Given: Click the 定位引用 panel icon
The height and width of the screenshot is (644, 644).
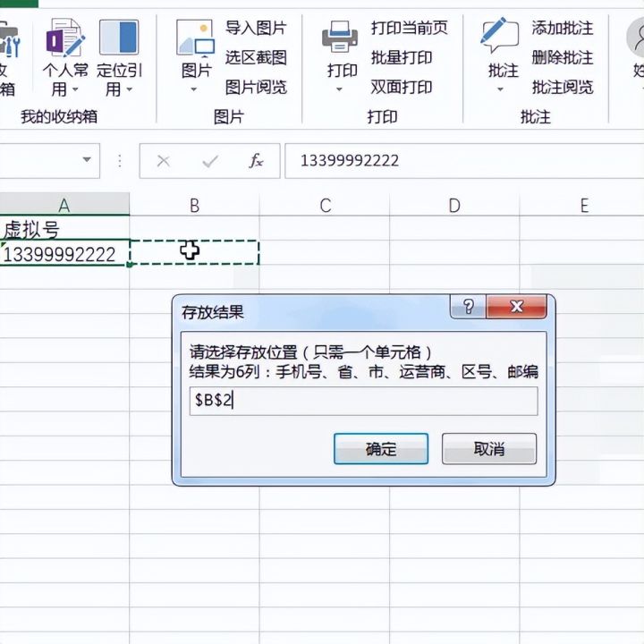Looking at the screenshot, I should tap(119, 38).
